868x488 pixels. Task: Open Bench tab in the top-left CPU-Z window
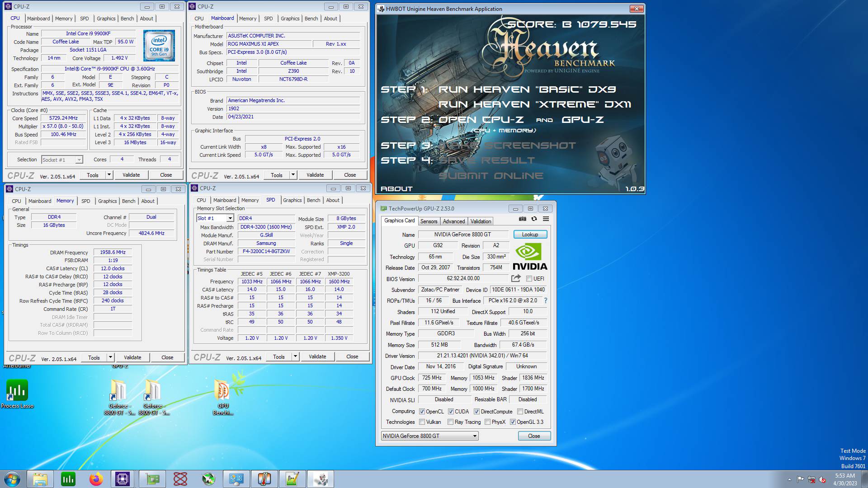127,19
